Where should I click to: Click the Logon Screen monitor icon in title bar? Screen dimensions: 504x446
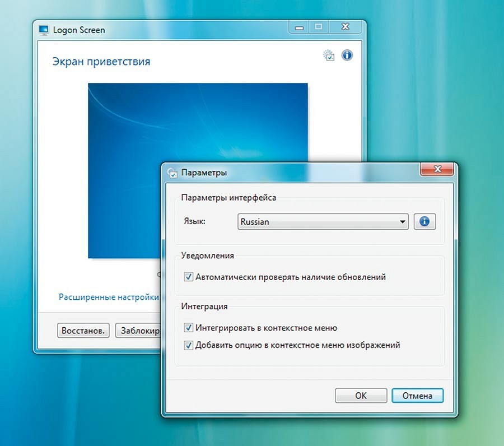tap(44, 30)
